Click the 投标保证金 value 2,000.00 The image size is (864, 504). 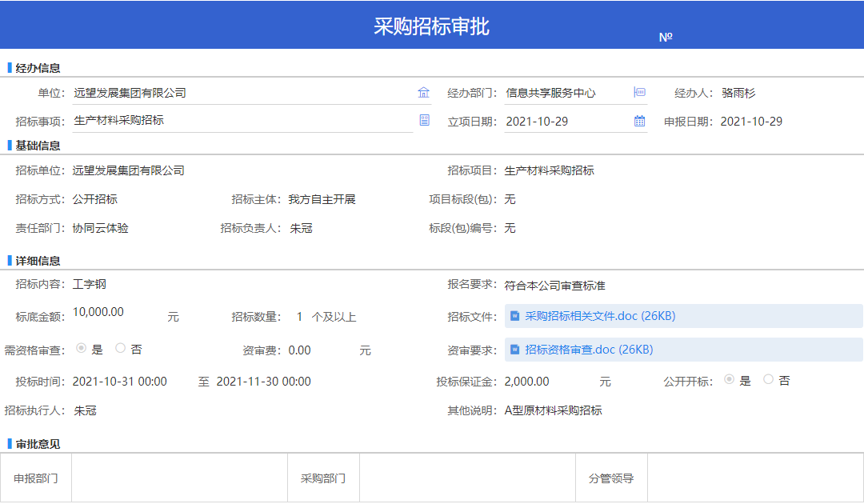[526, 381]
